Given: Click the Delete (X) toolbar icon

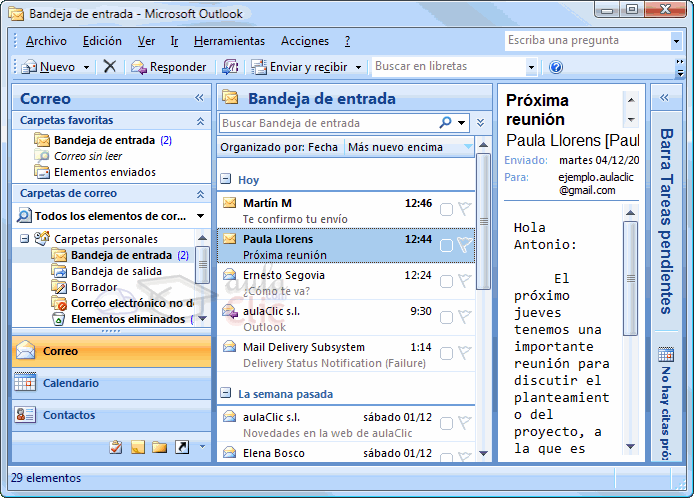Looking at the screenshot, I should 109,66.
